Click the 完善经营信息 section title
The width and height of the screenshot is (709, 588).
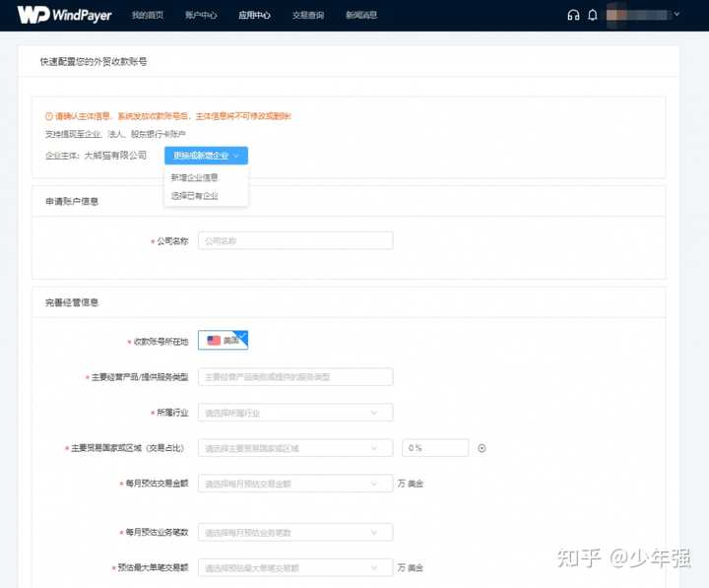click(72, 302)
